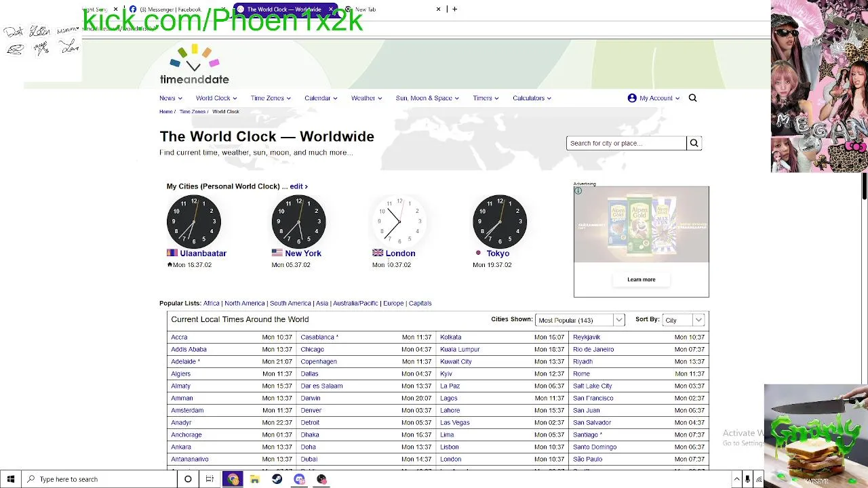The height and width of the screenshot is (488, 868).
Task: Click the microphone icon in system tray
Action: pyautogui.click(x=747, y=479)
